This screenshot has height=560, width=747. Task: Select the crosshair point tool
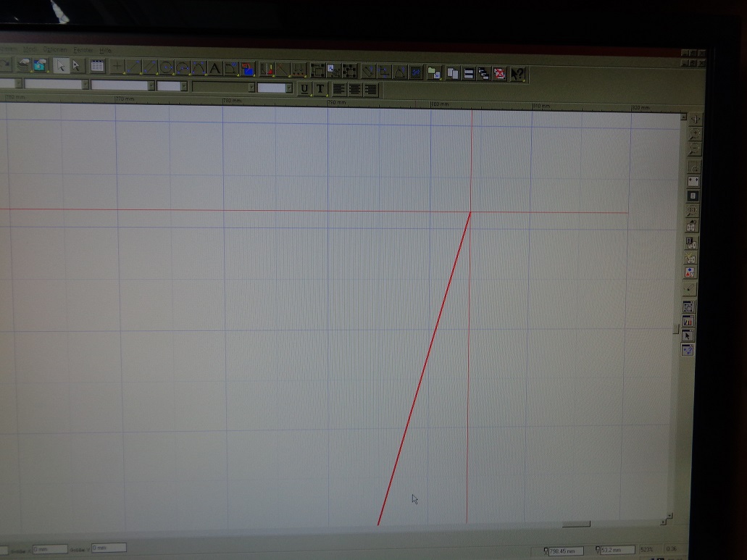117,67
